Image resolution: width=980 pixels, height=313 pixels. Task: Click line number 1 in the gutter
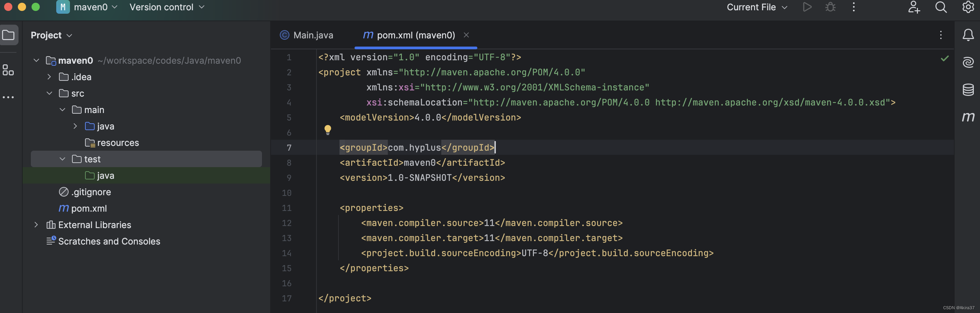tap(289, 57)
